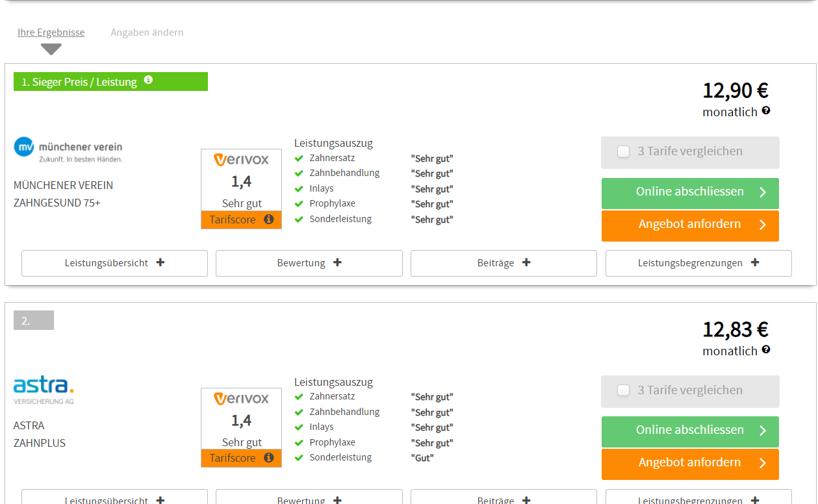
Task: Click Tarifscore info icon for Münchener Verein
Action: 268,220
